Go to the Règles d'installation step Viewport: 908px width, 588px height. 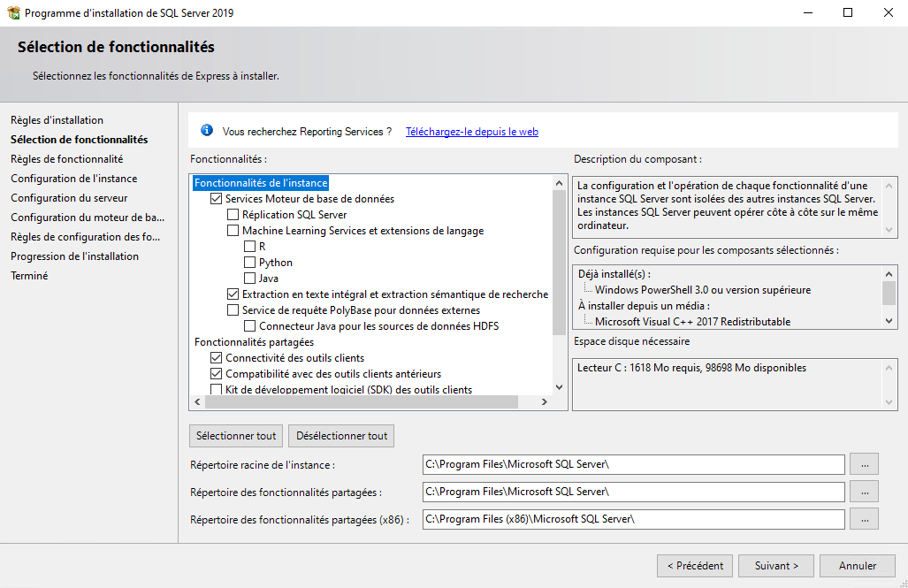click(x=57, y=120)
